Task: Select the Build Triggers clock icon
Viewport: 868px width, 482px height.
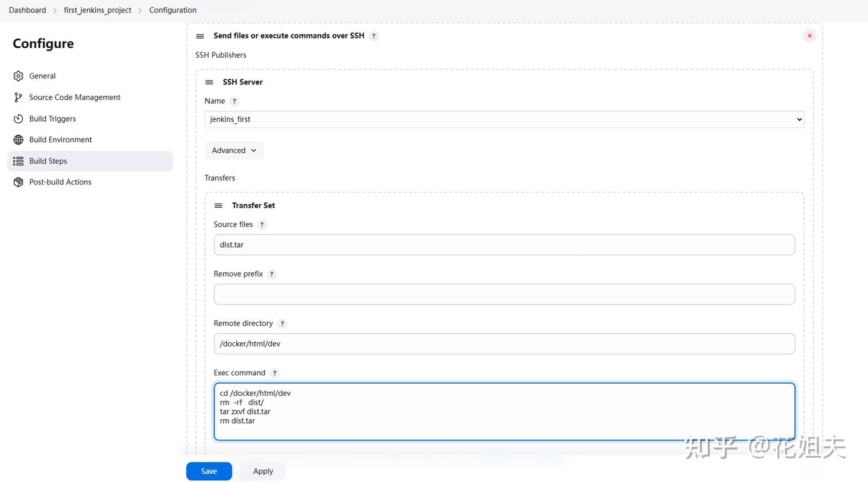Action: pyautogui.click(x=17, y=119)
